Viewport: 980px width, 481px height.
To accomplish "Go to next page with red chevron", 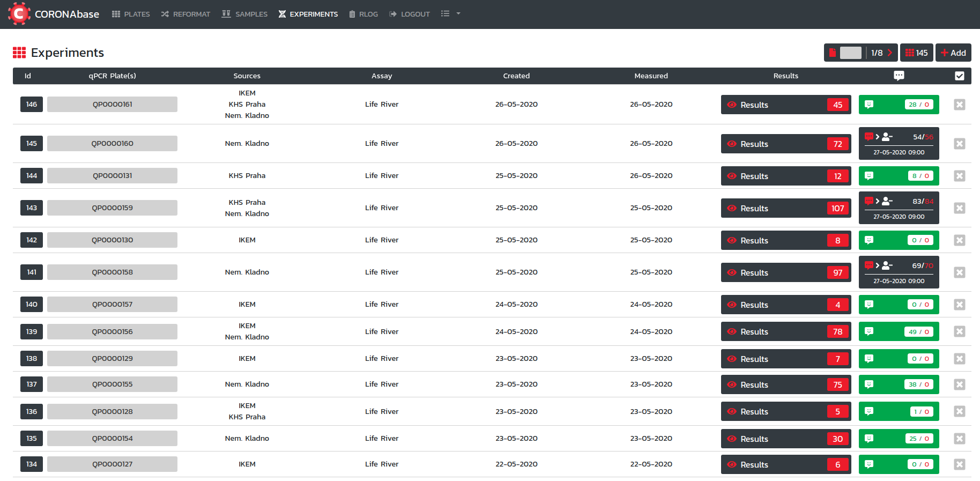I will (x=890, y=53).
